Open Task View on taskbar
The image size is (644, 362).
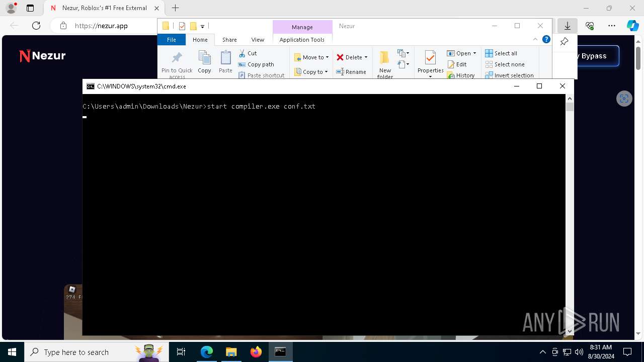(181, 352)
